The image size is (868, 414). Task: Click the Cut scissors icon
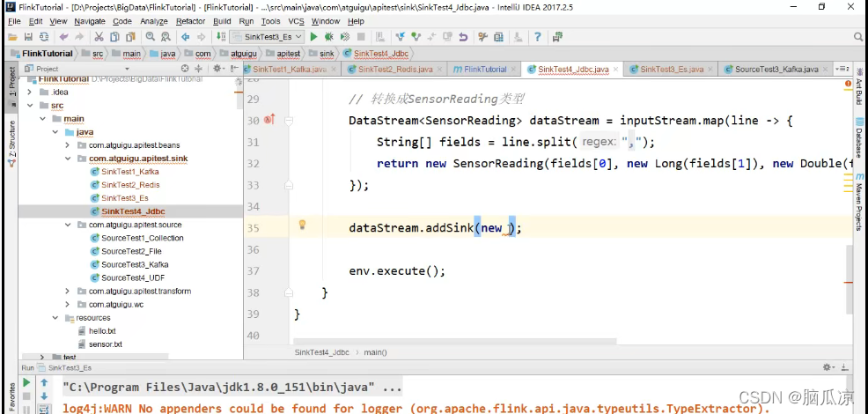point(99,37)
